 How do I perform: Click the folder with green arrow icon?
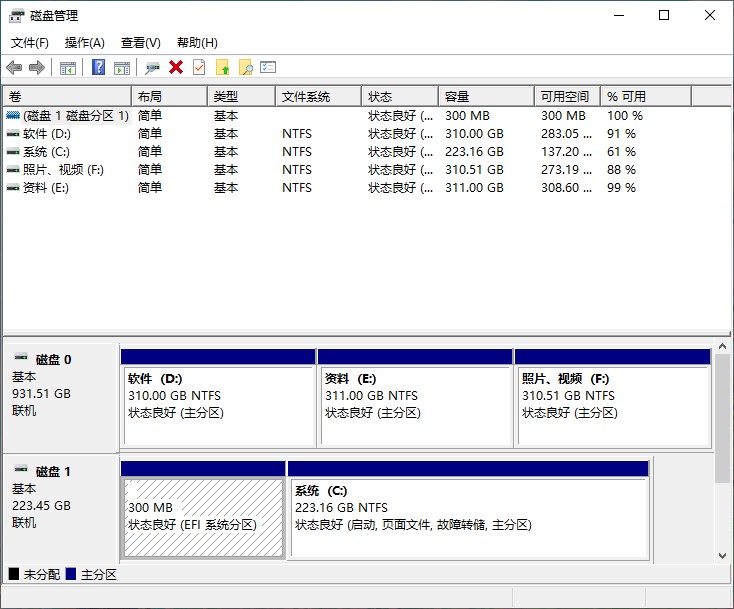pos(222,68)
